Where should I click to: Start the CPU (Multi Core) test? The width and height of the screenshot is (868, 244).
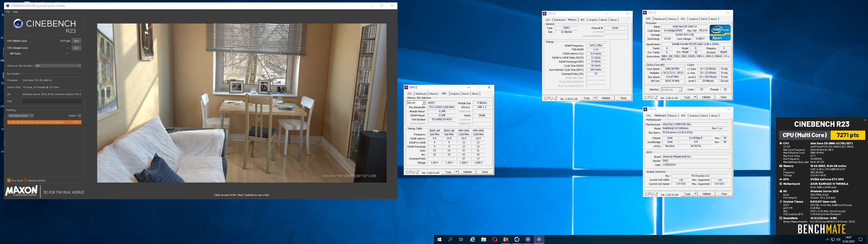[x=76, y=41]
